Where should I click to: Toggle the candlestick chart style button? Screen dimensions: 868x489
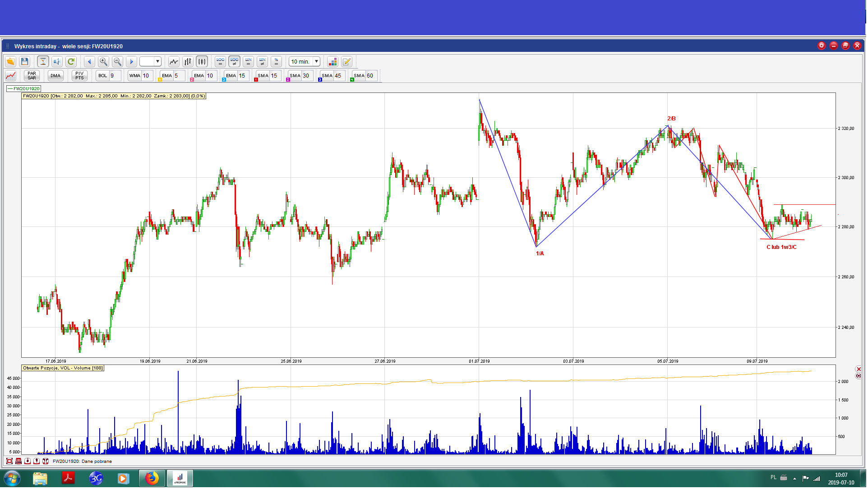[202, 62]
